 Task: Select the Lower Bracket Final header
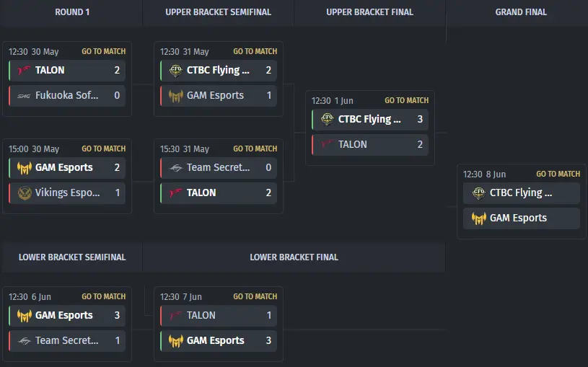294,257
